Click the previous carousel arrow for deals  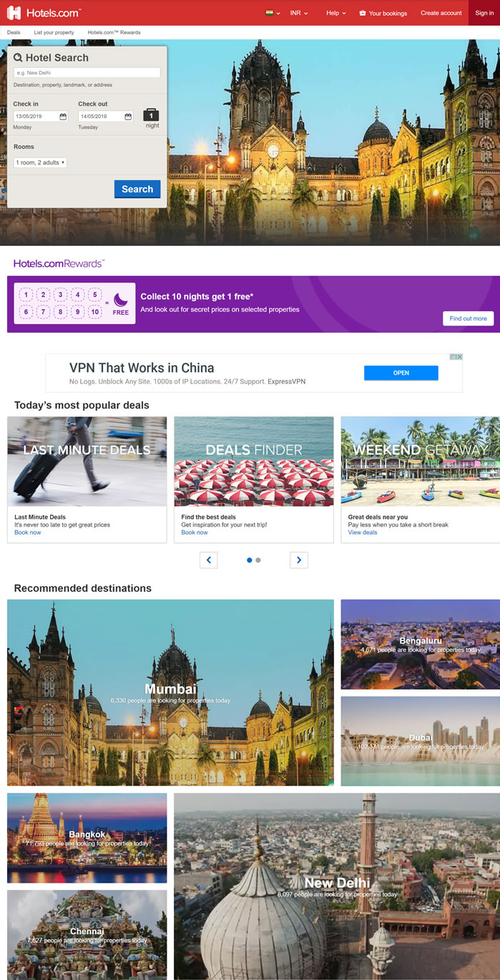click(208, 560)
